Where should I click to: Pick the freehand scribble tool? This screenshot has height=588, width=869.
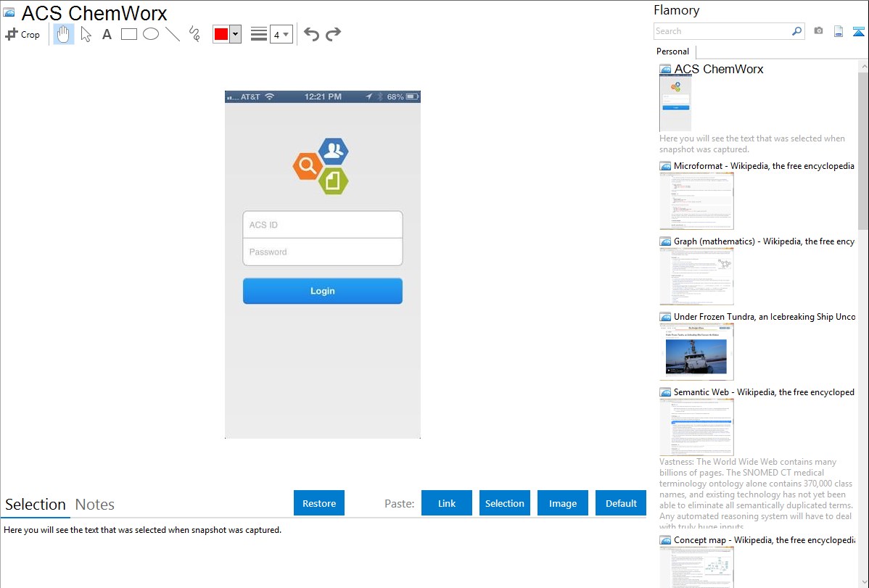tap(194, 34)
